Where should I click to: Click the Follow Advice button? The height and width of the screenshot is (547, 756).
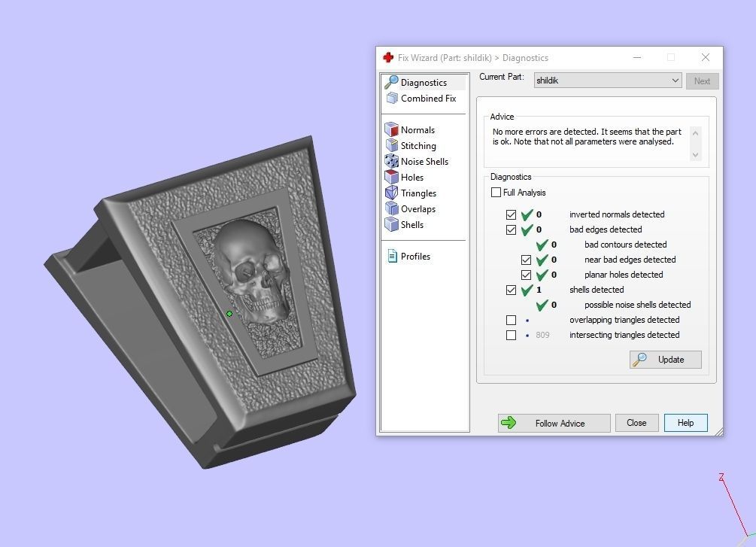pyautogui.click(x=554, y=423)
